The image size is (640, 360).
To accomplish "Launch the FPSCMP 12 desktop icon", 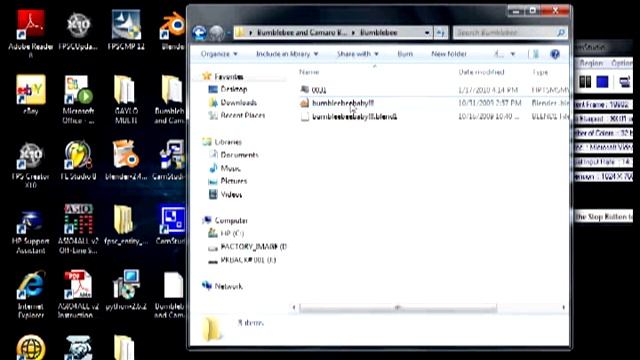I will (126, 31).
